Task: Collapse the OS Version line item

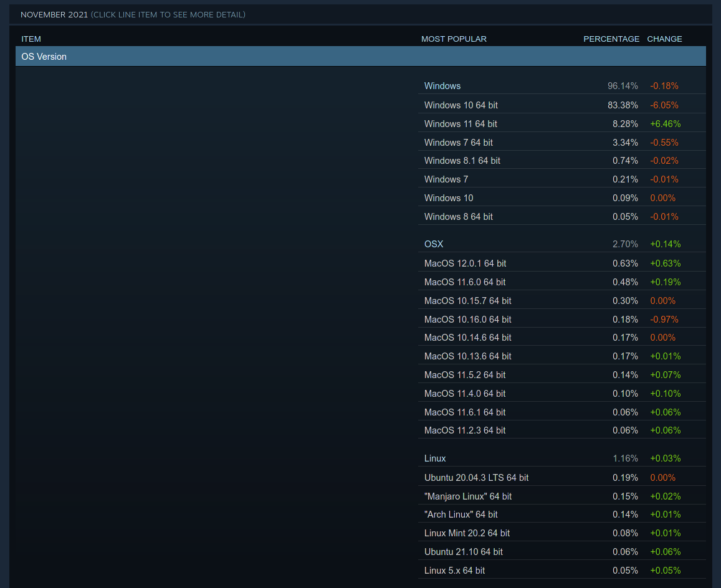Action: coord(360,57)
